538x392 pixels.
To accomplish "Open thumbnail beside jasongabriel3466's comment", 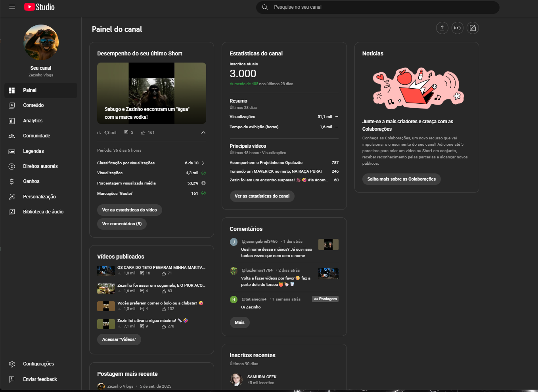I will [328, 245].
